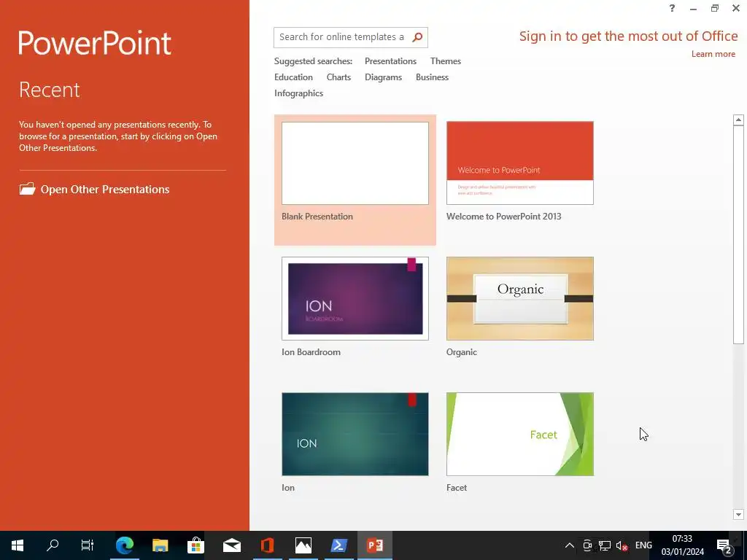The height and width of the screenshot is (560, 747).
Task: Close the PowerPoint window
Action: (736, 8)
